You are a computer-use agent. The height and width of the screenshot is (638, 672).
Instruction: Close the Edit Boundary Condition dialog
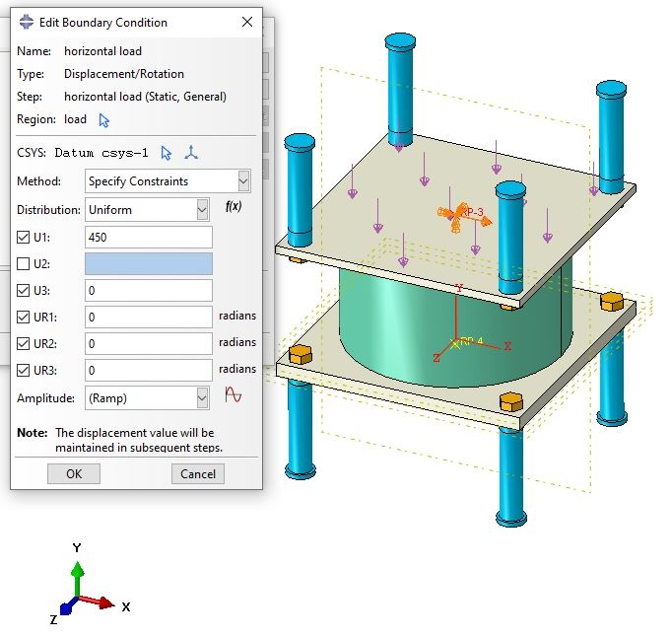pos(247,22)
